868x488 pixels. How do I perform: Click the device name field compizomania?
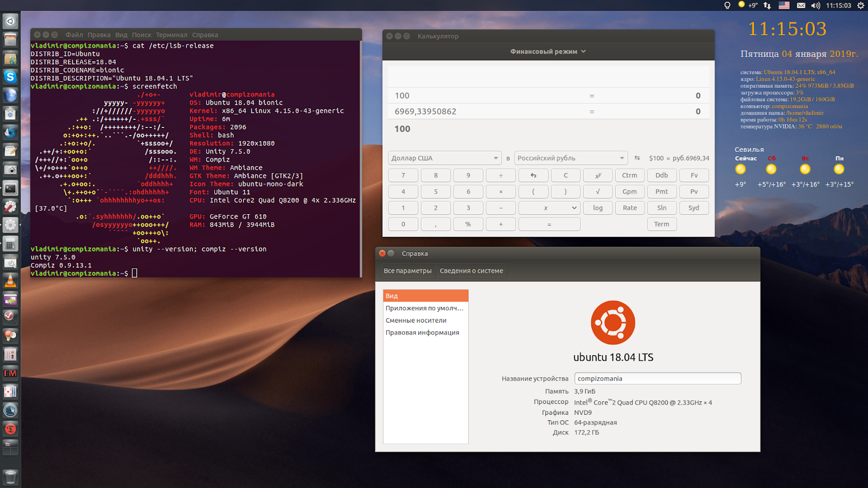(x=658, y=378)
